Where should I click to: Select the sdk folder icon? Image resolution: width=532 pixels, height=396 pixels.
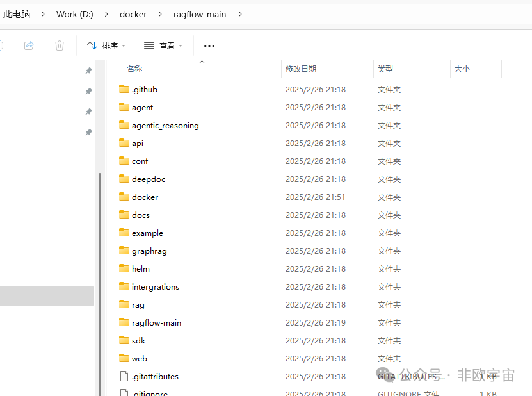(124, 340)
